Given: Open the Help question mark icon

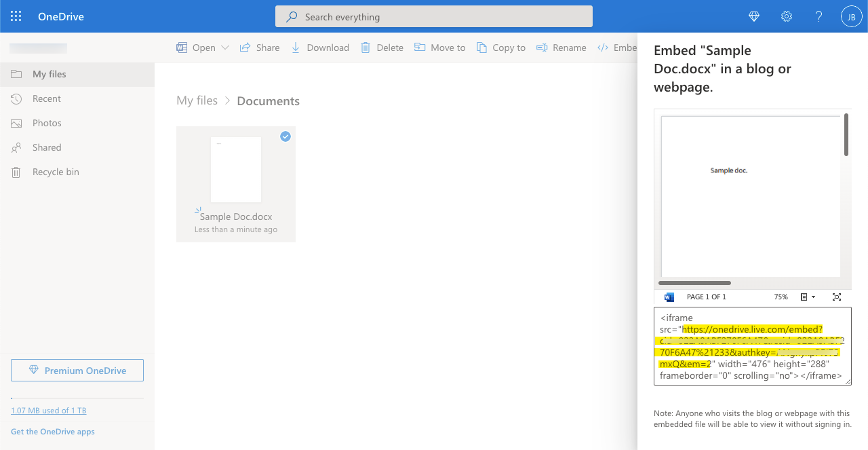Looking at the screenshot, I should pos(819,16).
